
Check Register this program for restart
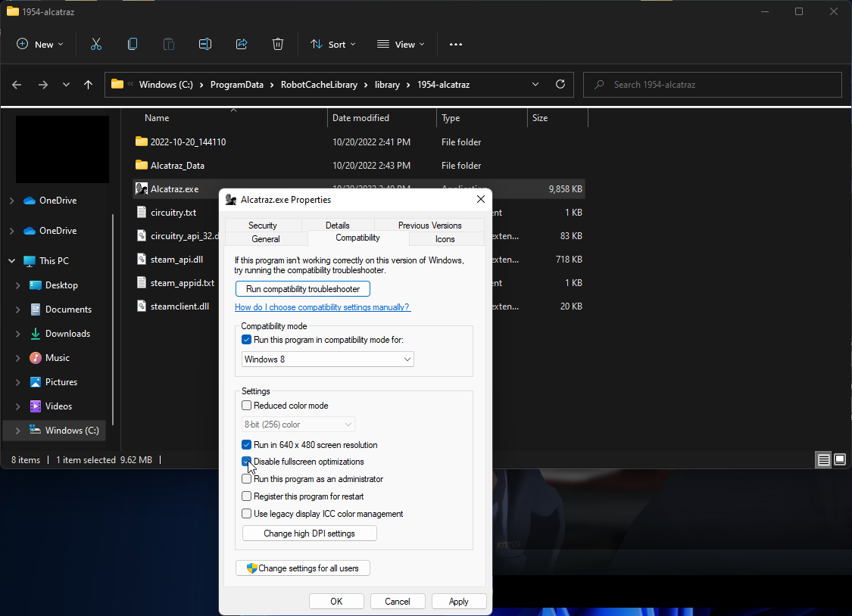click(247, 496)
